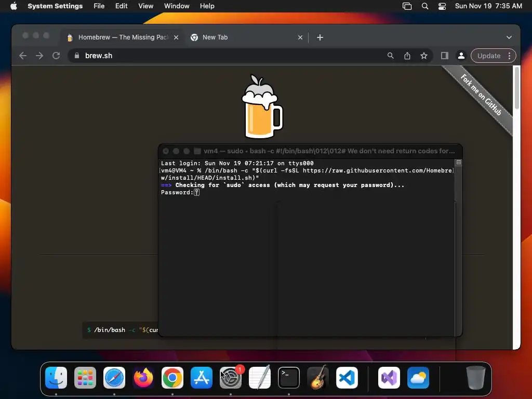
Task: Open TextEdit from the Dock
Action: 260,378
